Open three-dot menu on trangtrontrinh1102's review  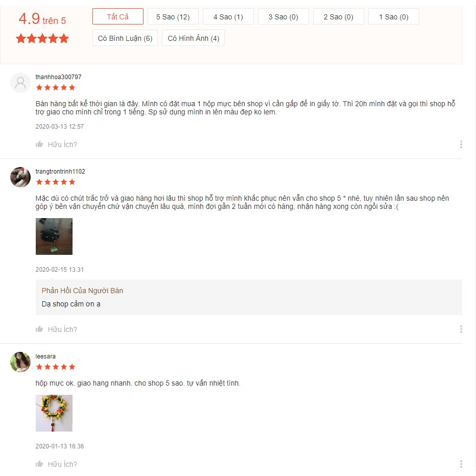pyautogui.click(x=461, y=329)
